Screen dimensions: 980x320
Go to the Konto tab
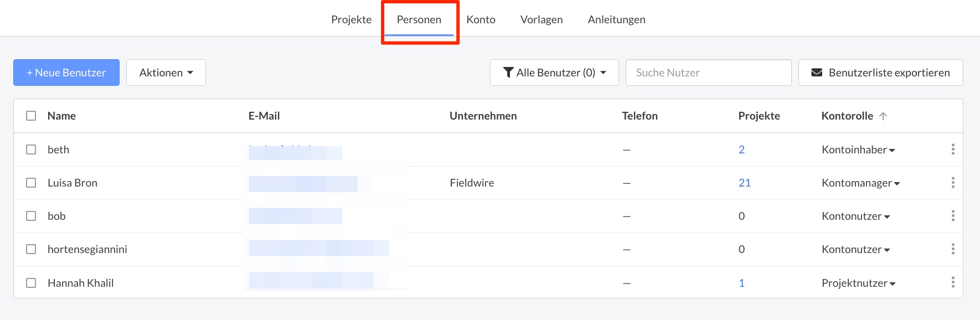coord(481,19)
